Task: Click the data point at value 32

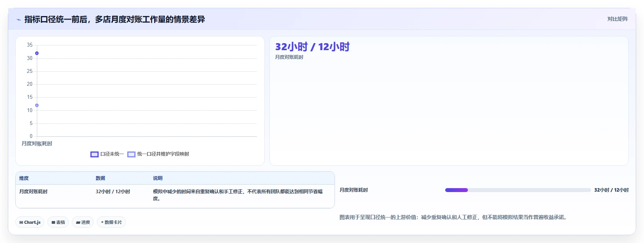Action: coord(37,53)
